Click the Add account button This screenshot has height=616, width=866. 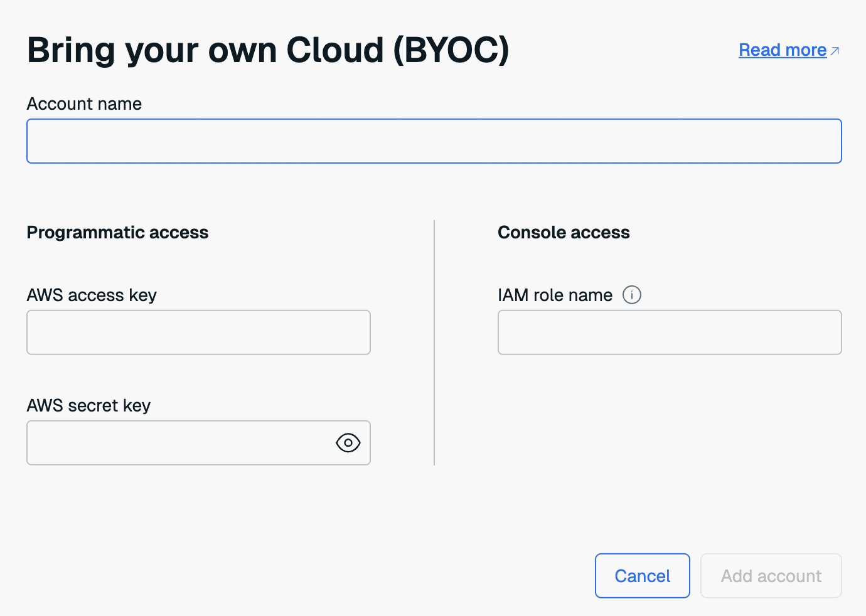point(771,576)
